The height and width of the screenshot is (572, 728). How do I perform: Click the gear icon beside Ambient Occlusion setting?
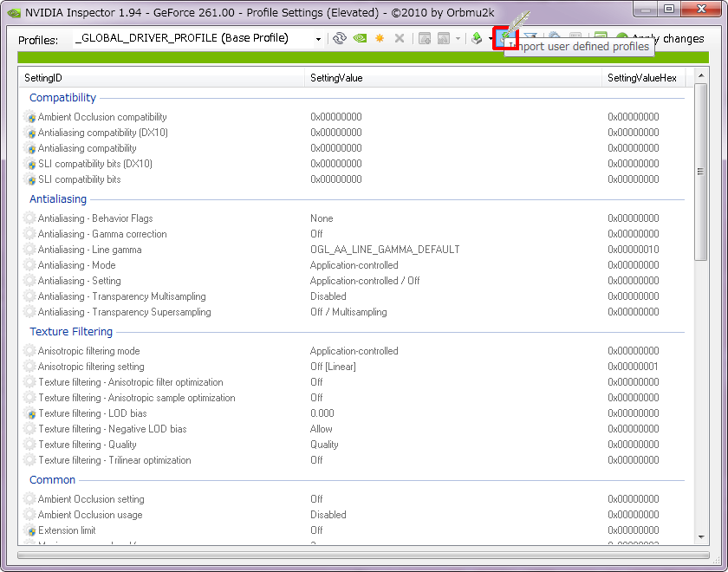tap(29, 499)
